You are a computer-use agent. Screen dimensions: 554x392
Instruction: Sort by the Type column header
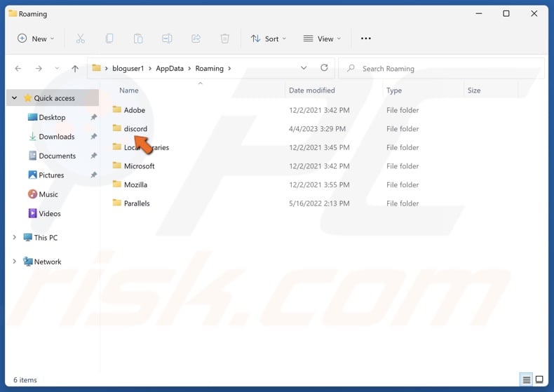[394, 90]
